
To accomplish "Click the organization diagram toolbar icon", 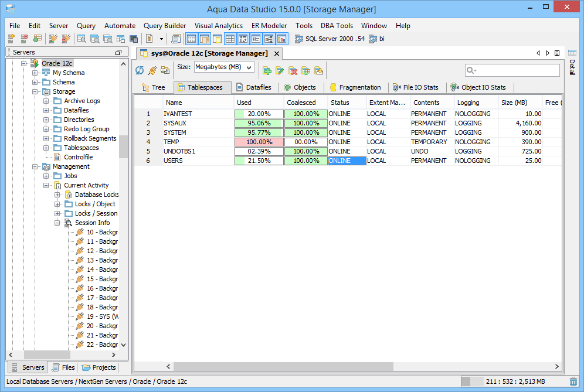I will (x=269, y=39).
